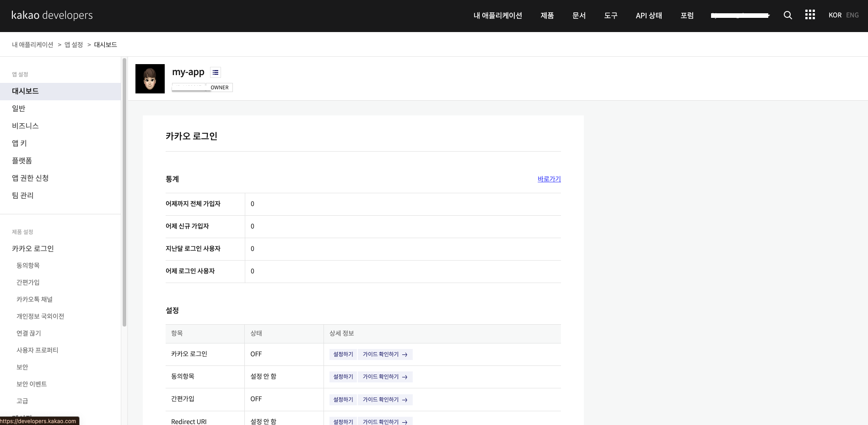The image size is (868, 425).
Task: Click the sidebar vertical scrollbar
Action: tap(124, 192)
